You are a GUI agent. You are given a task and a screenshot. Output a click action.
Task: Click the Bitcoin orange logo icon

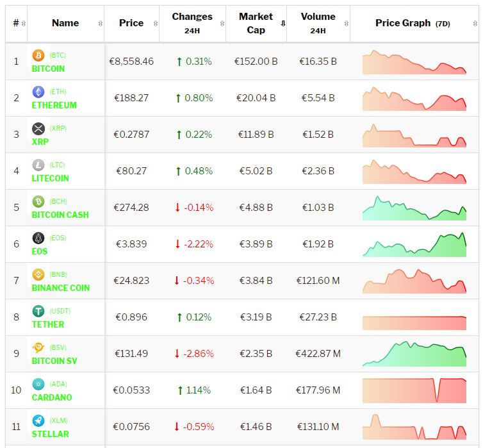click(x=38, y=56)
